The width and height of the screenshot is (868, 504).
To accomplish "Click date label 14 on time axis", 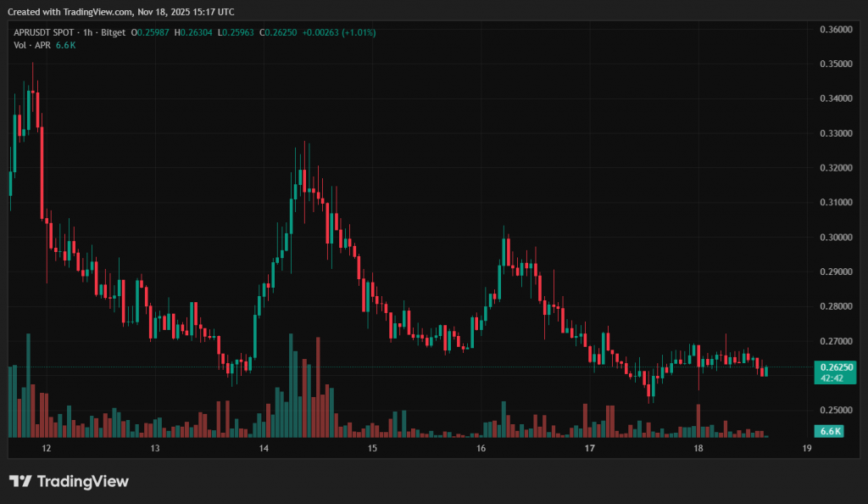I will 264,448.
